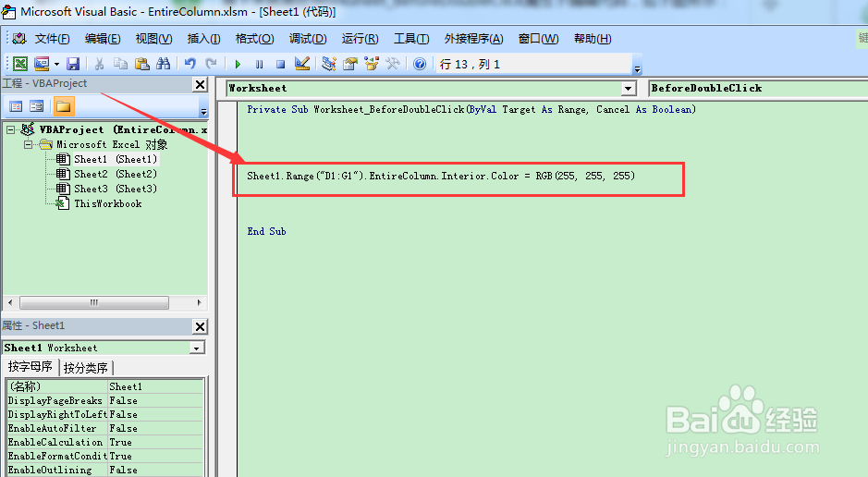
Task: Save the project with the floppy icon
Action: tap(73, 64)
